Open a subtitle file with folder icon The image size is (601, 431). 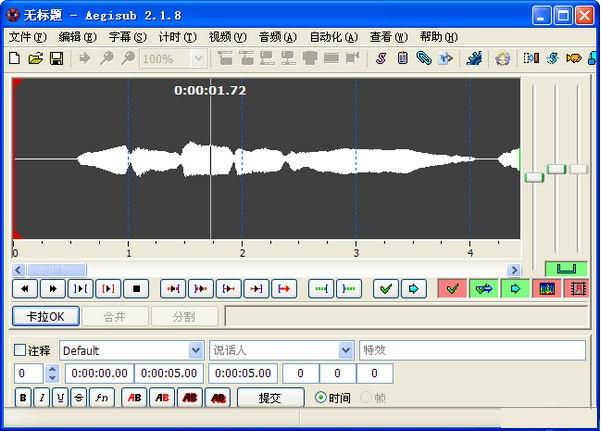(35, 59)
